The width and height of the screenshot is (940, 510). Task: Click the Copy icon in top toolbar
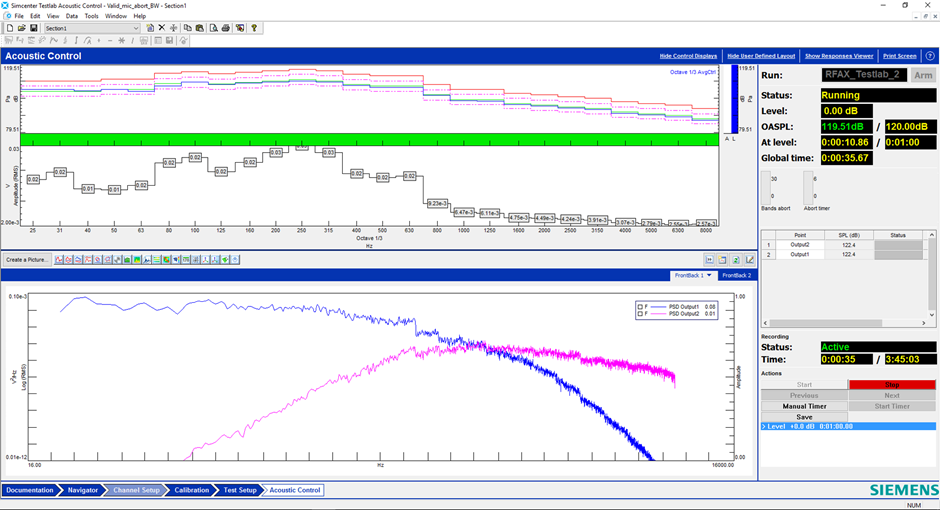click(188, 28)
